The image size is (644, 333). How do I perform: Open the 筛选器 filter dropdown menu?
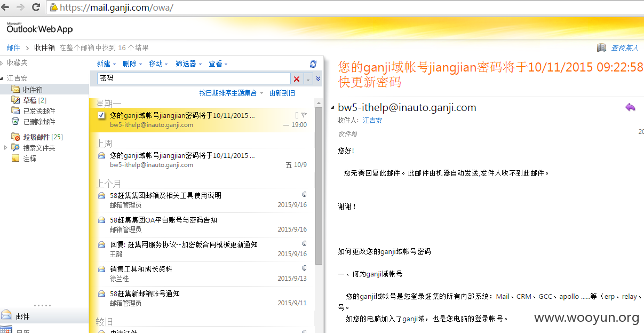pos(188,64)
